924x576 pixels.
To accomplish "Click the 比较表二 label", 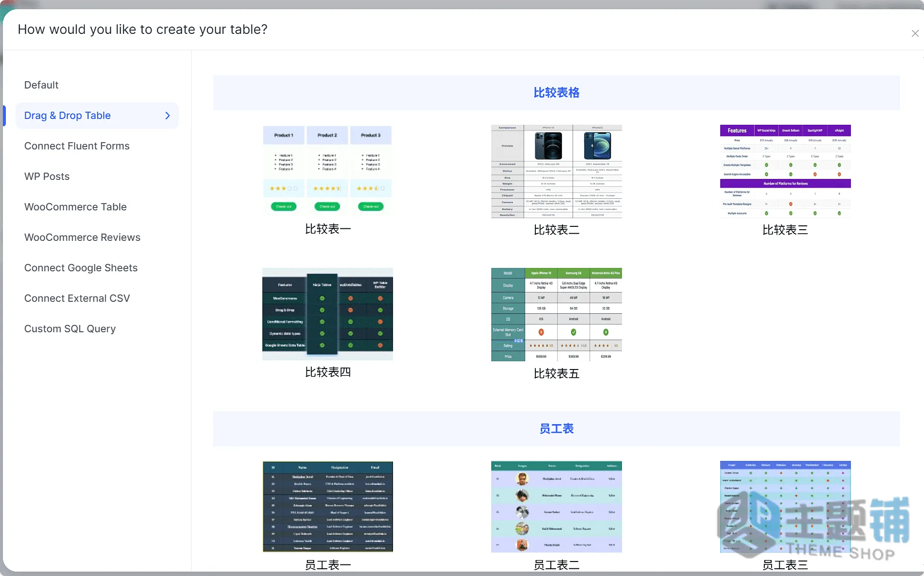I will coord(557,230).
